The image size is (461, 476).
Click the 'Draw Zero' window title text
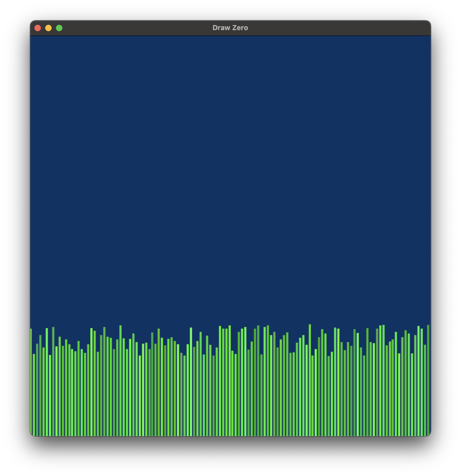coord(230,28)
